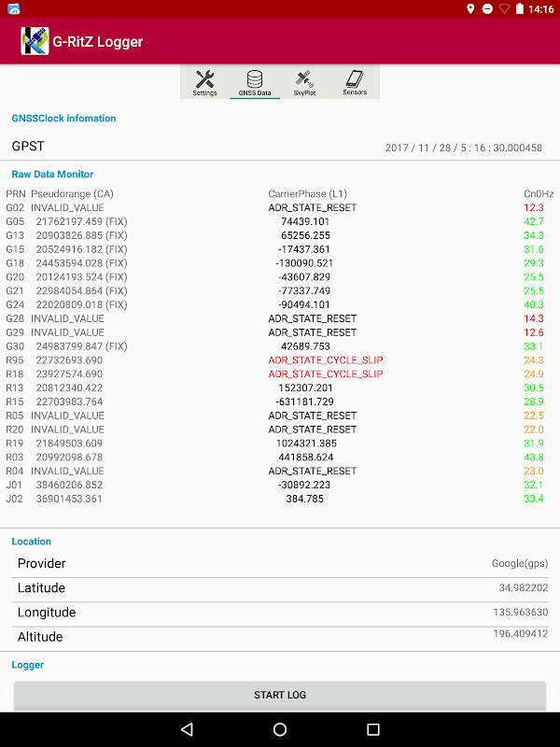The height and width of the screenshot is (747, 560).
Task: Tap the location pin status icon
Action: [470, 9]
